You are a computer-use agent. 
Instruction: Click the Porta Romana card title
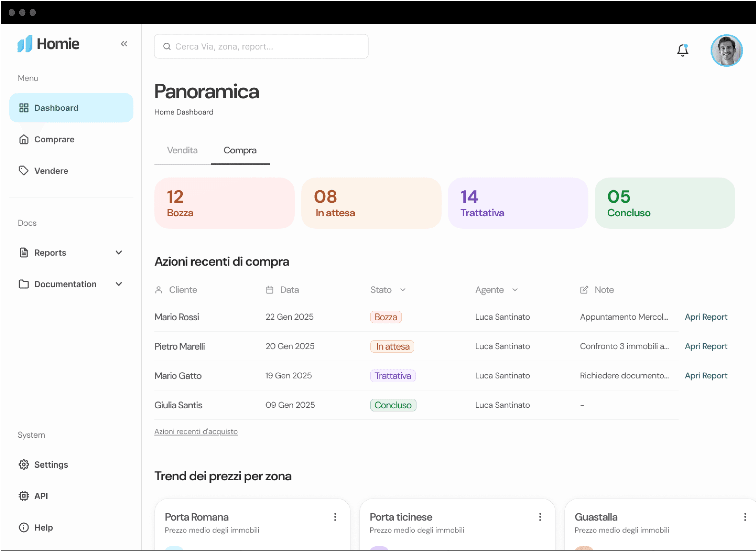click(197, 517)
